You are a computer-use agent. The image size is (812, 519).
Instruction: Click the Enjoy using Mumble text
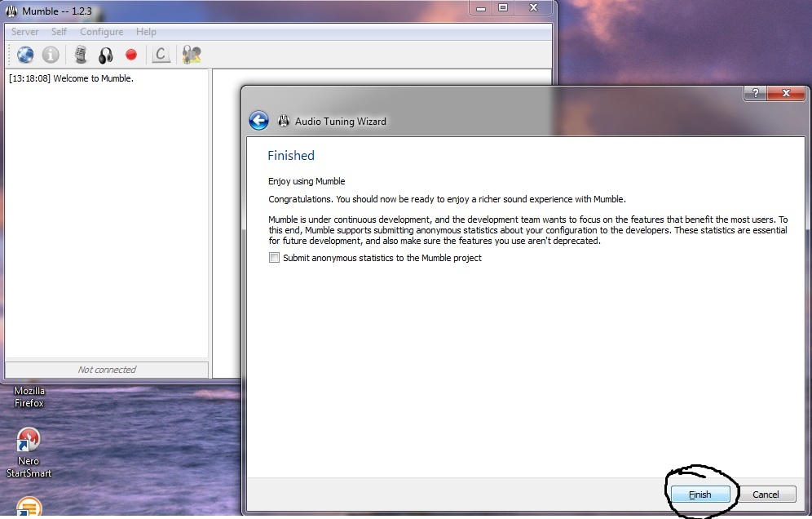point(307,181)
